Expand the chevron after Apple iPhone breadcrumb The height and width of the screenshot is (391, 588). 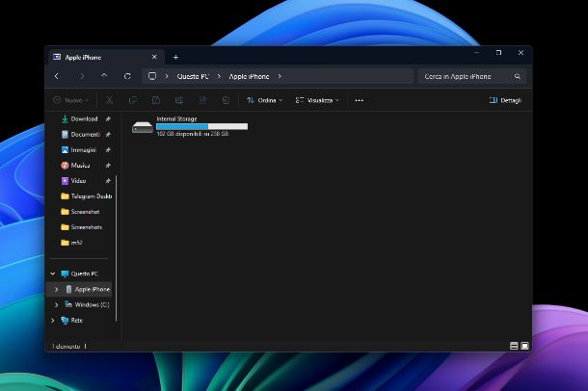coord(280,76)
